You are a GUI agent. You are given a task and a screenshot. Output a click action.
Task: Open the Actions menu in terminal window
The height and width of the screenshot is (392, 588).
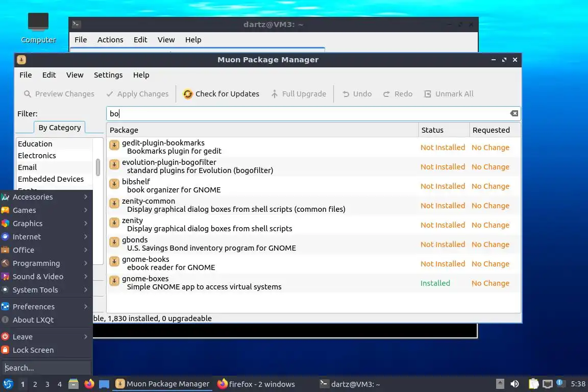(x=110, y=40)
